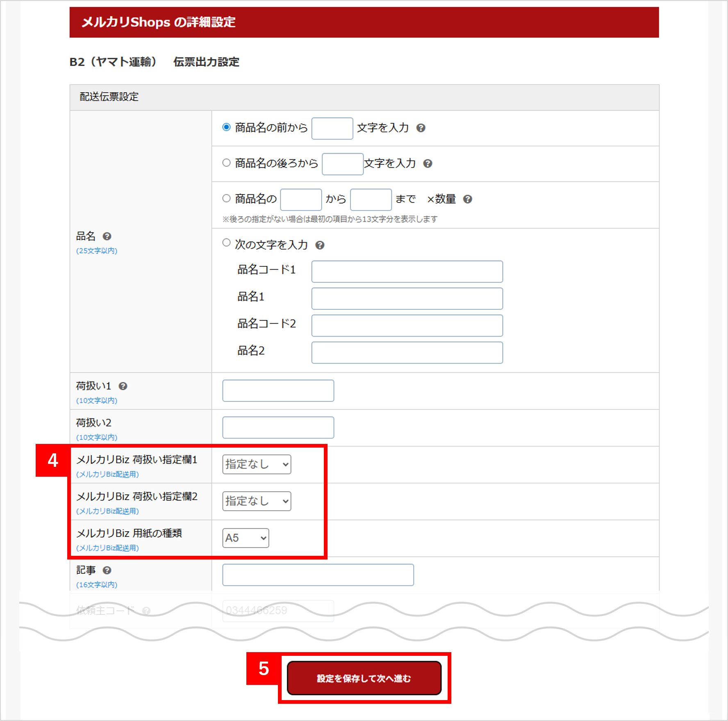The image size is (728, 721).
Task: Click the 記事 text input field
Action: coord(318,575)
